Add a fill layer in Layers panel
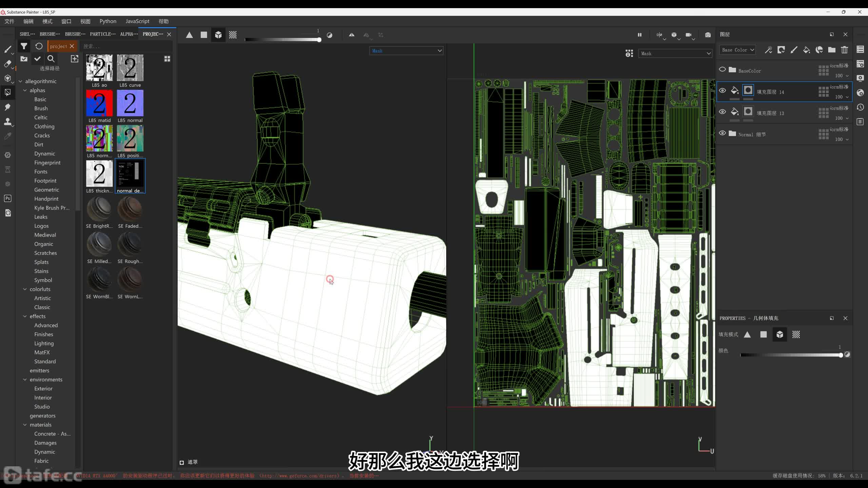Screen dimensions: 868x488 [x=807, y=50]
